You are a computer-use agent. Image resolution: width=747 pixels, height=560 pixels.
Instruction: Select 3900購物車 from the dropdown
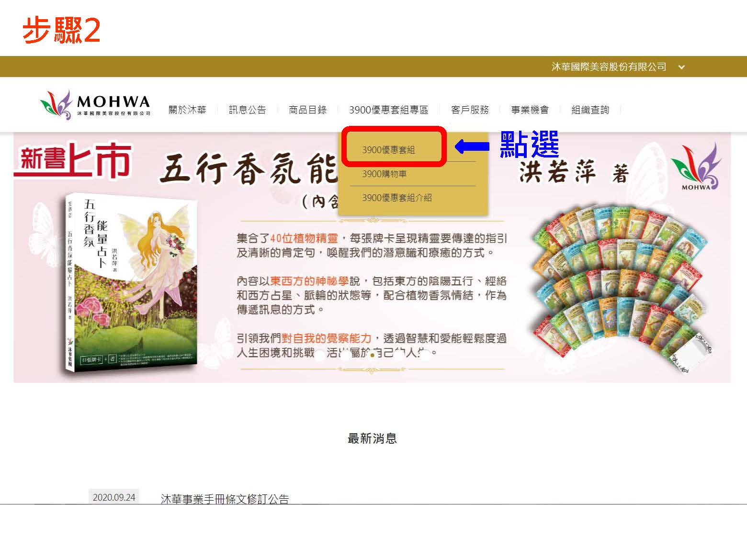pyautogui.click(x=385, y=174)
